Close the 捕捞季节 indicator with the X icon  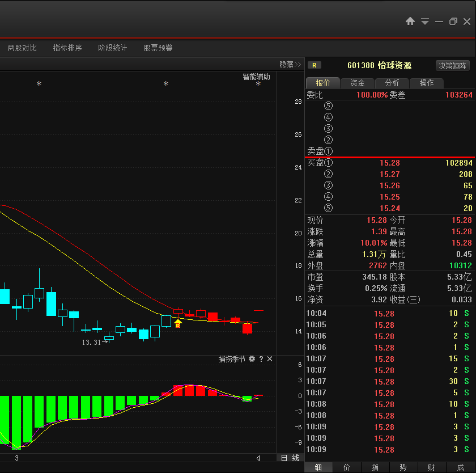269,358
